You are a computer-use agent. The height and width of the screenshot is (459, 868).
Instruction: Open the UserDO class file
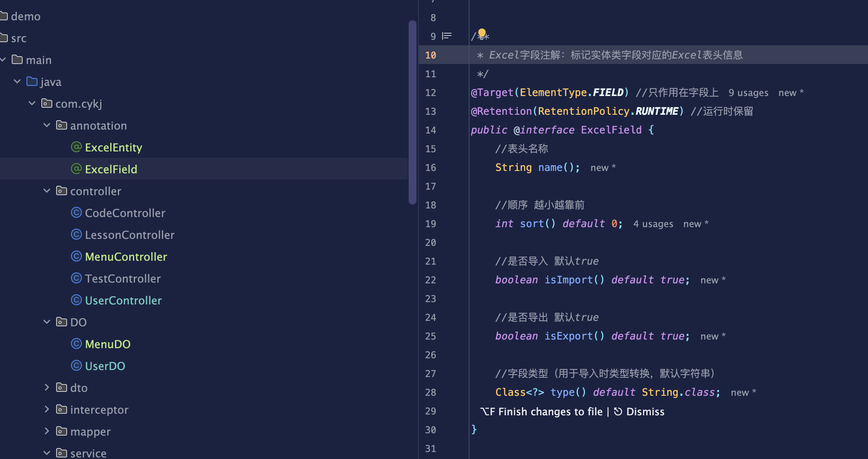[x=105, y=366]
